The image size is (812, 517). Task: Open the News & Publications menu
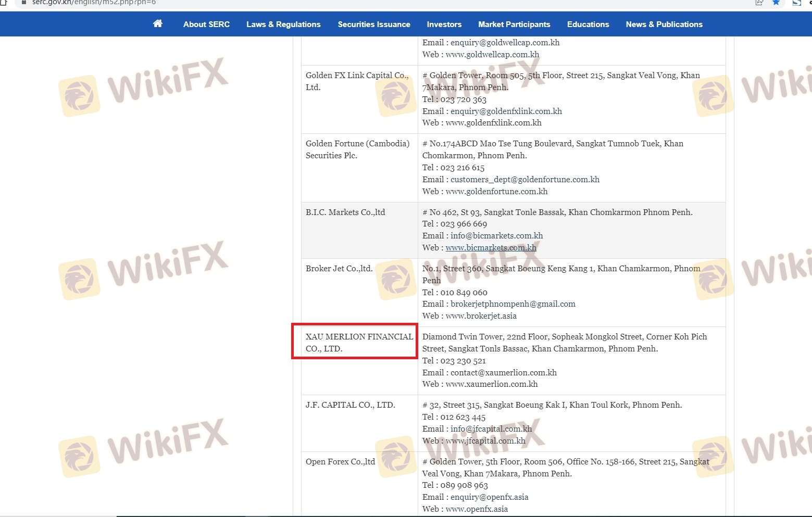(664, 24)
